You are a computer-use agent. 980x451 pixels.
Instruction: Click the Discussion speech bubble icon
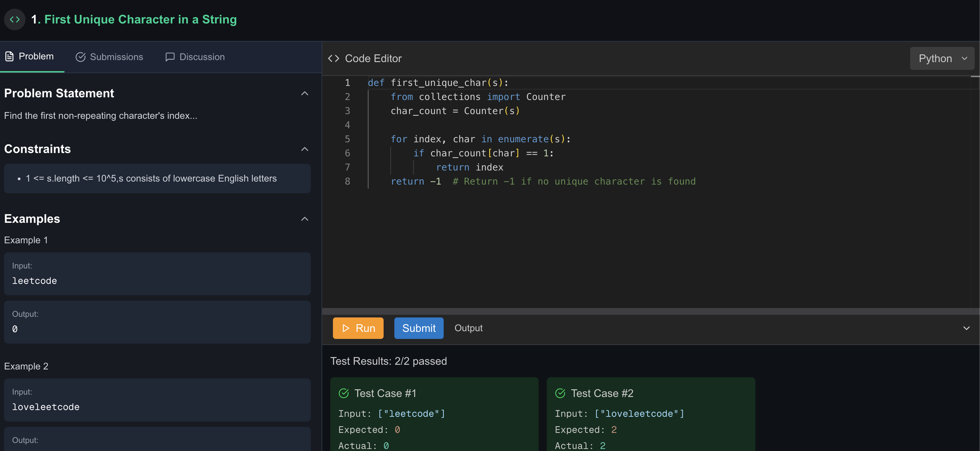(170, 57)
